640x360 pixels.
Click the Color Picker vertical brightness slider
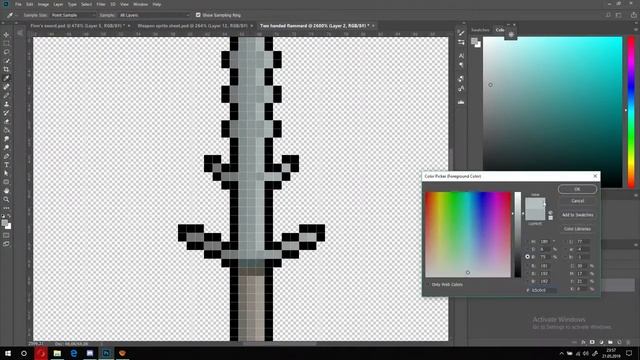[518, 235]
